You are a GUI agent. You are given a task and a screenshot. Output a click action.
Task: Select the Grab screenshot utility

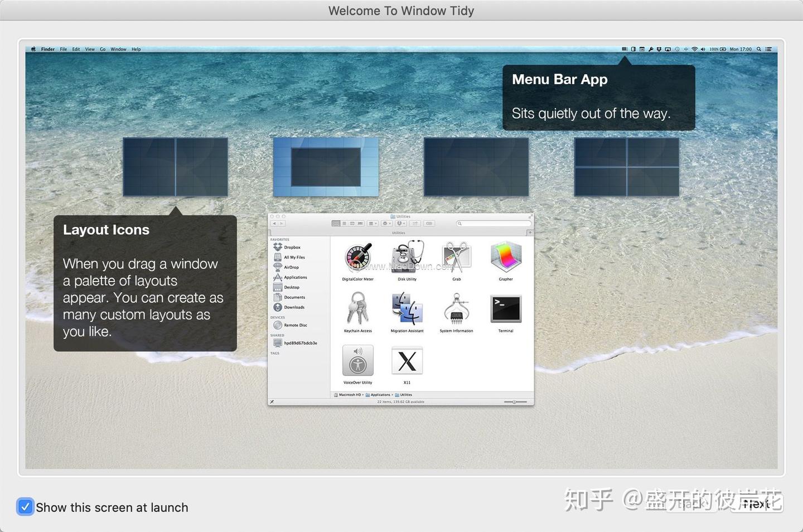click(456, 257)
